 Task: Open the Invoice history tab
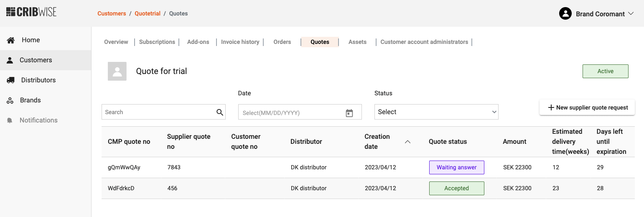coord(240,42)
